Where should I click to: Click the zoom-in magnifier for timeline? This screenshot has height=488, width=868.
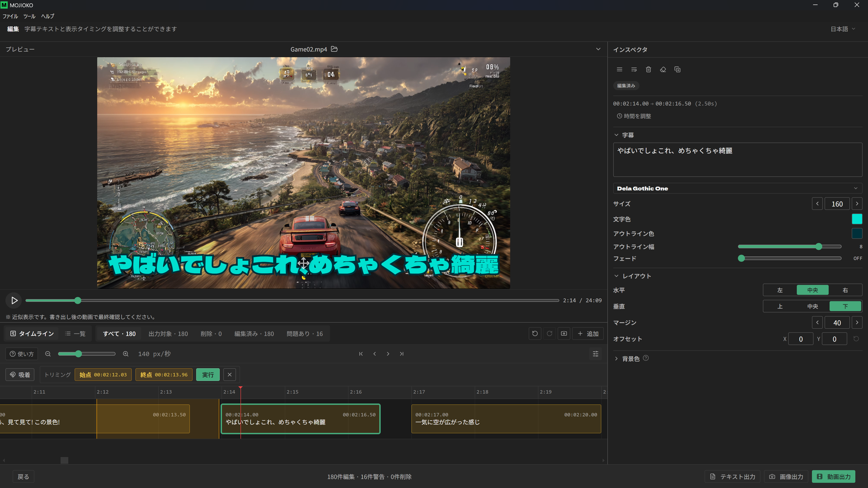126,354
